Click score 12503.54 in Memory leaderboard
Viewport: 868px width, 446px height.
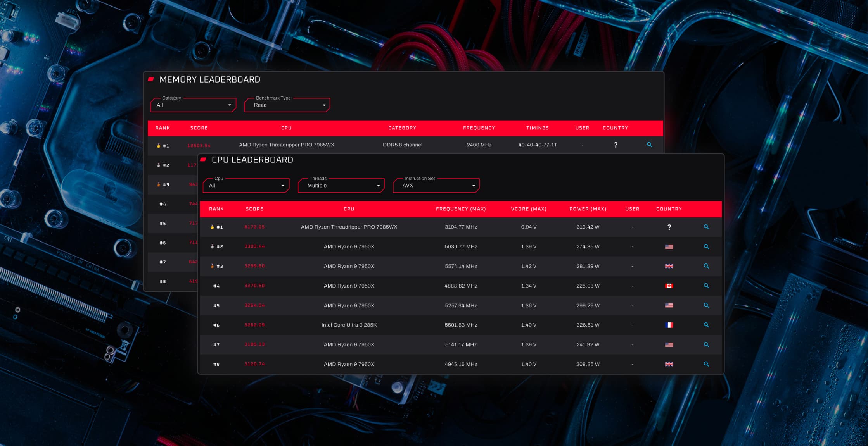click(199, 146)
